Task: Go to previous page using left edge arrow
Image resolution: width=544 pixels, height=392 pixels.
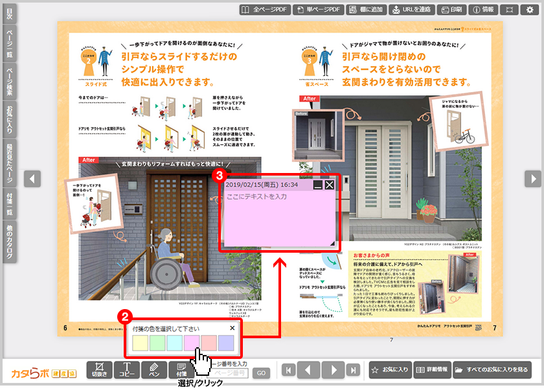Action: (32, 178)
